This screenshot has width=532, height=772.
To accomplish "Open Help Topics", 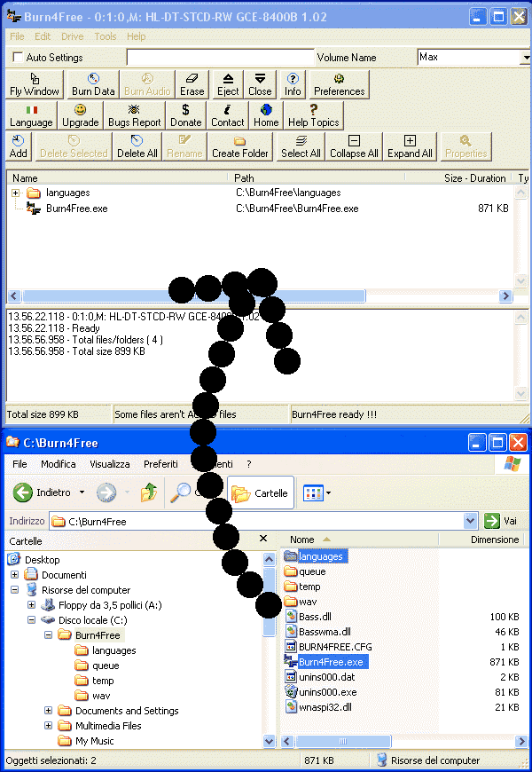I will click(x=314, y=115).
